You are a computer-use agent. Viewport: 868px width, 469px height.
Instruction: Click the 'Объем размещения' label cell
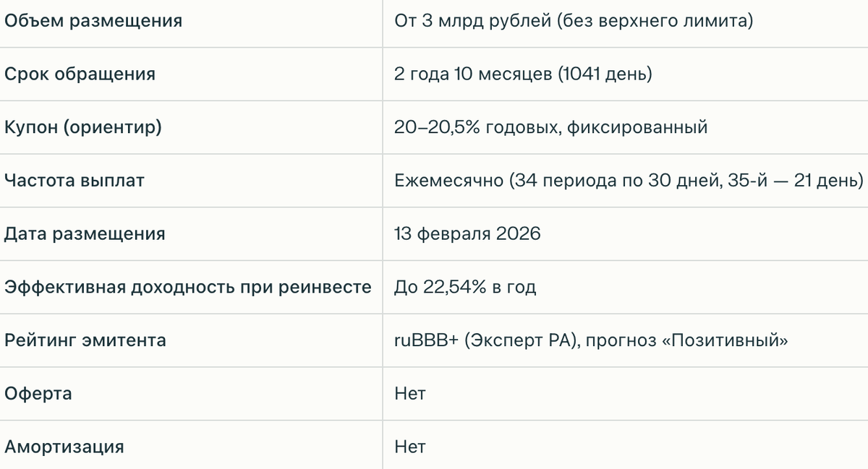(93, 21)
